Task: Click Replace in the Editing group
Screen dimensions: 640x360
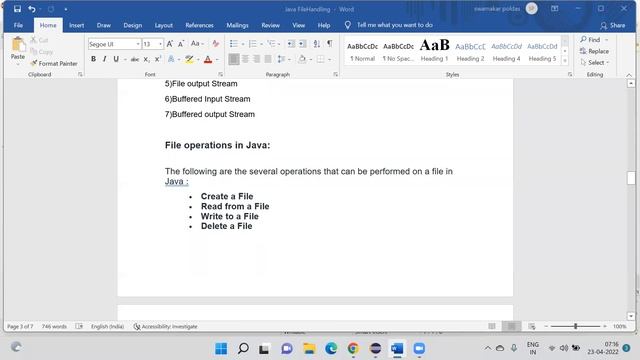Action: (x=594, y=51)
